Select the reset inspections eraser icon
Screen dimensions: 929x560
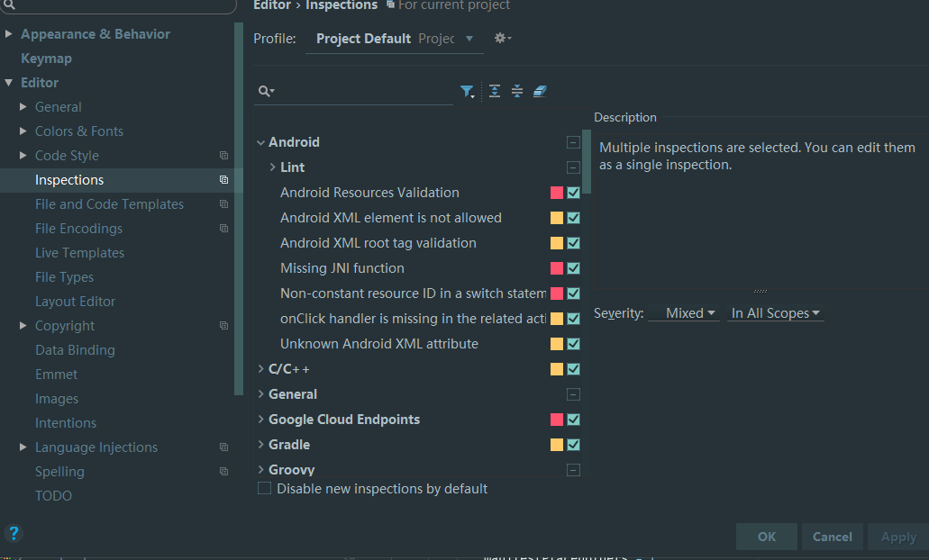(x=540, y=91)
